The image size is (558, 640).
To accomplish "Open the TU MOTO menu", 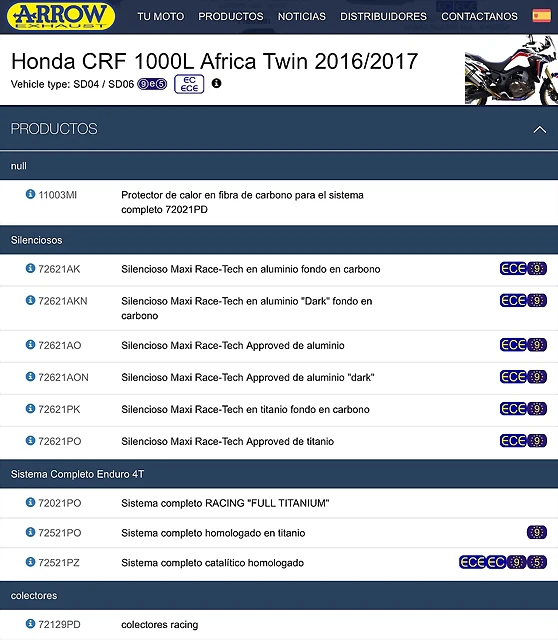I will click(x=160, y=16).
